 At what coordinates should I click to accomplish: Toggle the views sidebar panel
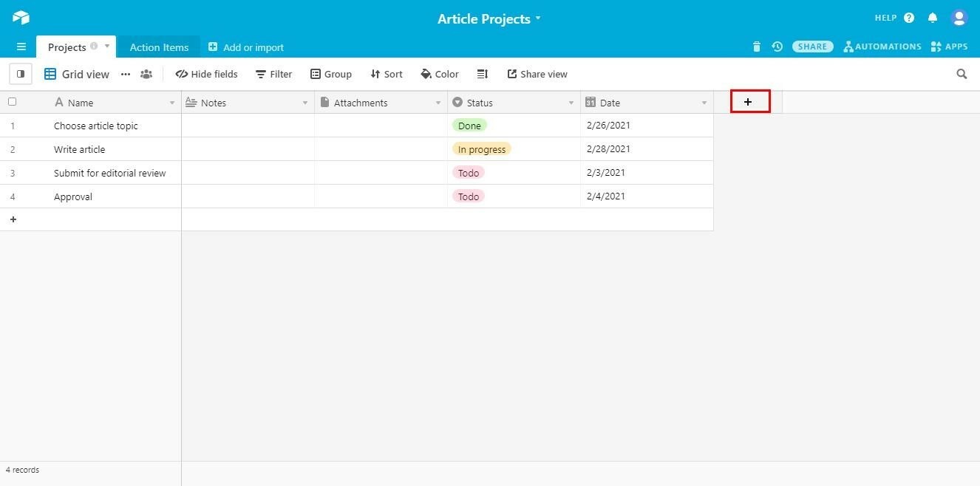pyautogui.click(x=21, y=74)
